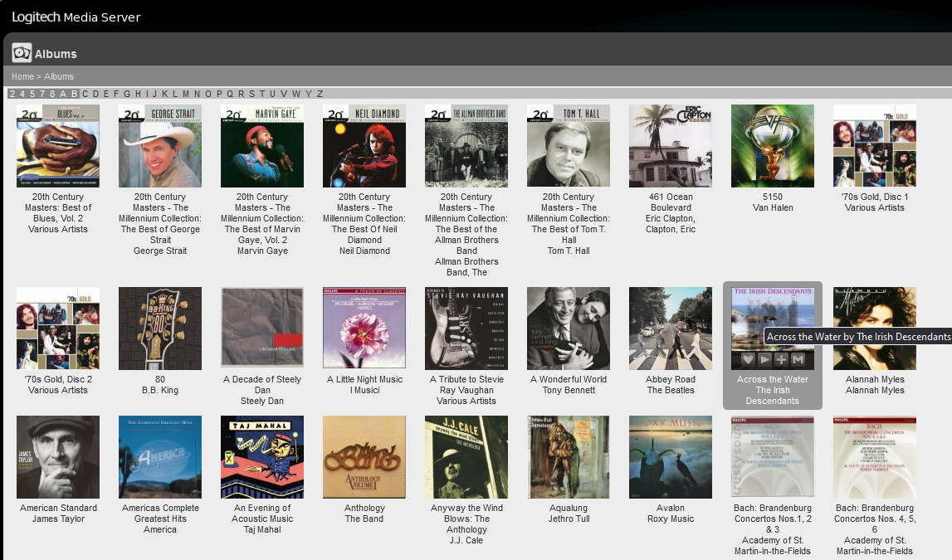Viewport: 952px width, 560px height.
Task: Open The Band Anthology cover
Action: tap(364, 457)
